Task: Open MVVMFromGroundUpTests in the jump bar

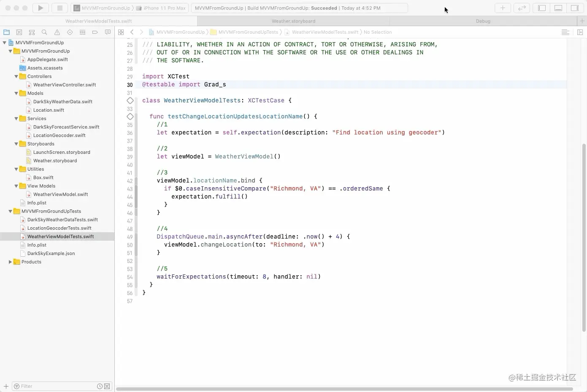Action: tap(244, 32)
